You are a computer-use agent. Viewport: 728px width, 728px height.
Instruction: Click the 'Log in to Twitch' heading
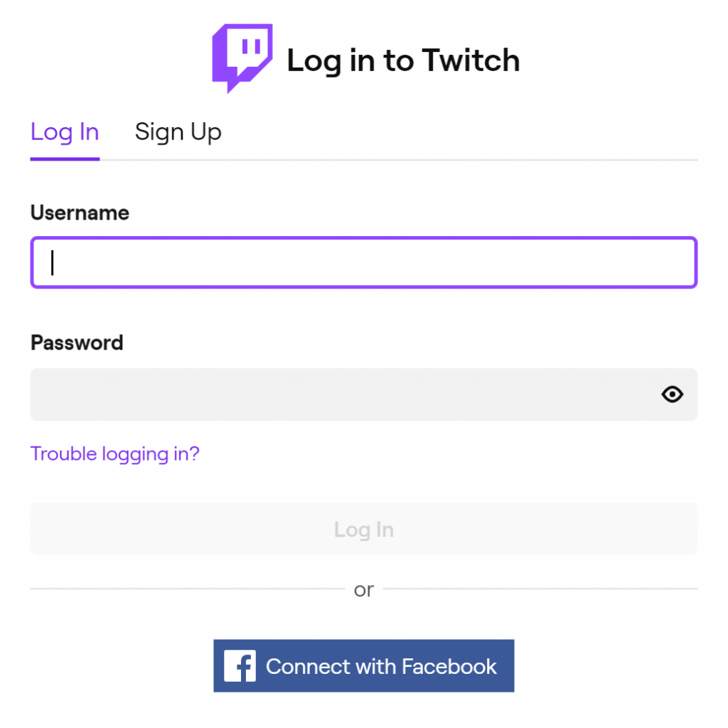(x=402, y=60)
